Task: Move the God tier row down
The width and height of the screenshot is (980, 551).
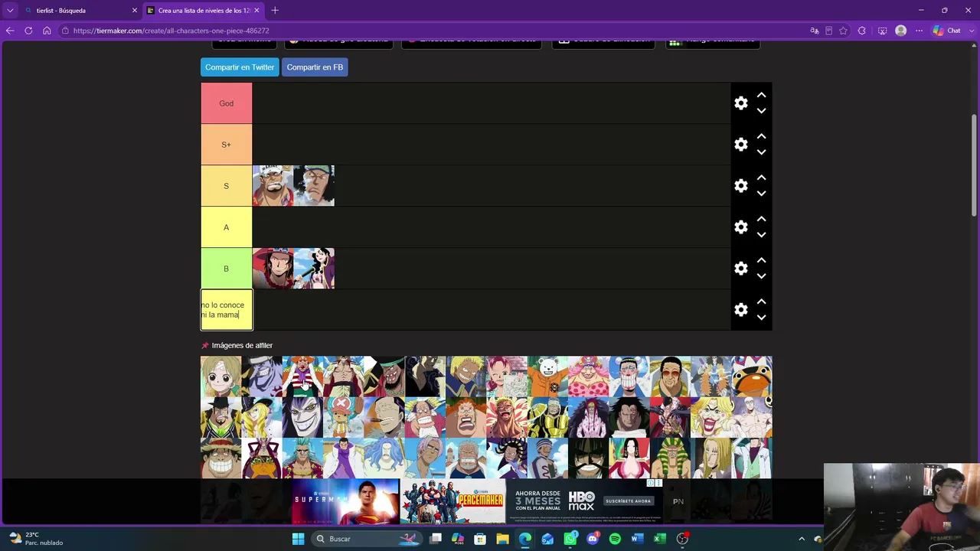Action: coord(761,111)
